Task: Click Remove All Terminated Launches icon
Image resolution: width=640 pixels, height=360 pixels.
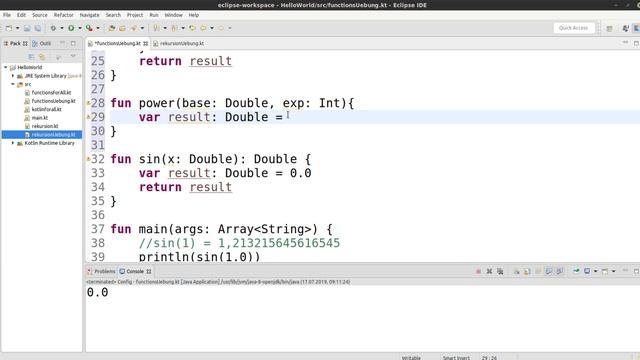Action: pos(500,271)
